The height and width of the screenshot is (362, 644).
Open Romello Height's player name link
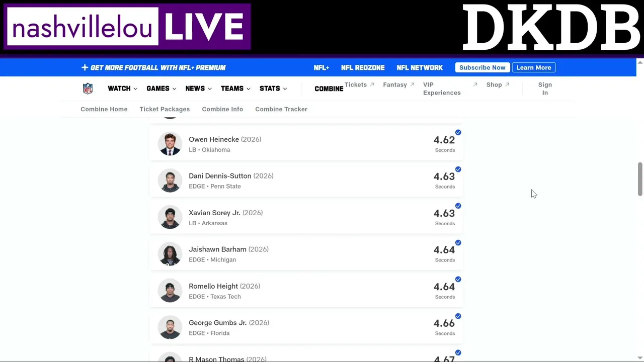pos(213,286)
